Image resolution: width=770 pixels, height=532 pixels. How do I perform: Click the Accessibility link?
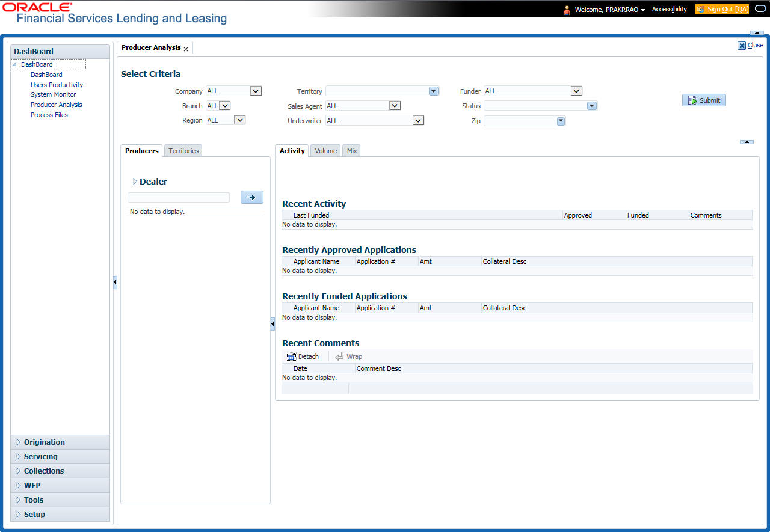click(x=669, y=10)
